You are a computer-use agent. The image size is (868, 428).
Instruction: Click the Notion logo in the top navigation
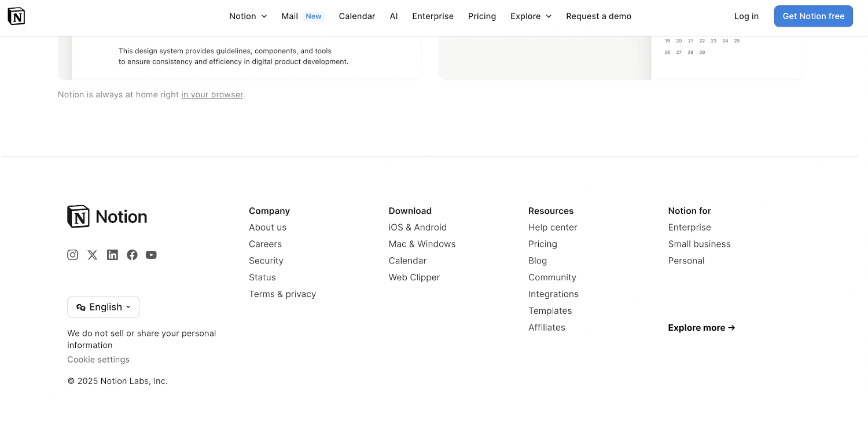[x=16, y=16]
